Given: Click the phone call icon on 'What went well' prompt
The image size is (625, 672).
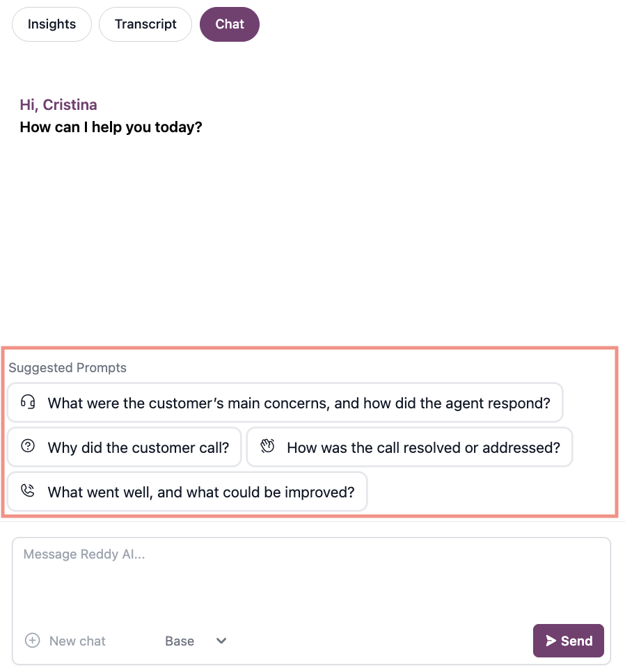Looking at the screenshot, I should (x=27, y=492).
